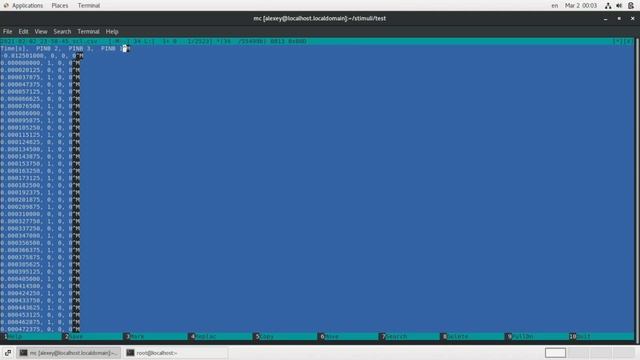Open the File menu
640x360 pixels.
(x=7, y=31)
